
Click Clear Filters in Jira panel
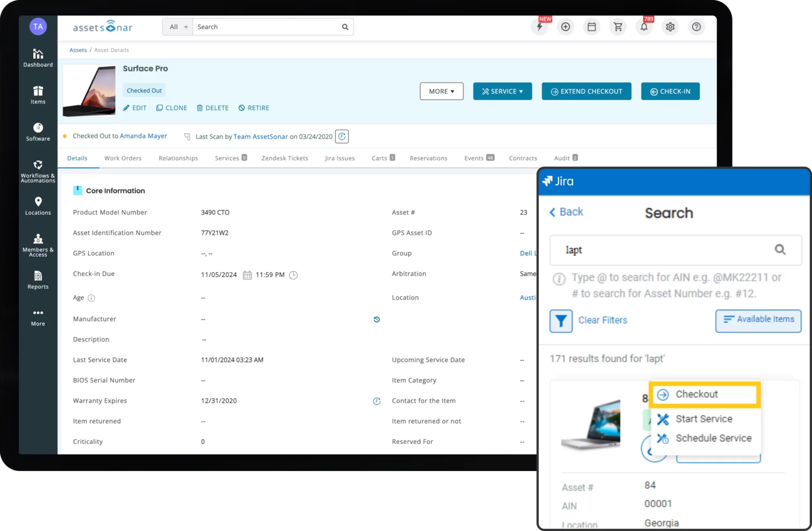tap(603, 320)
